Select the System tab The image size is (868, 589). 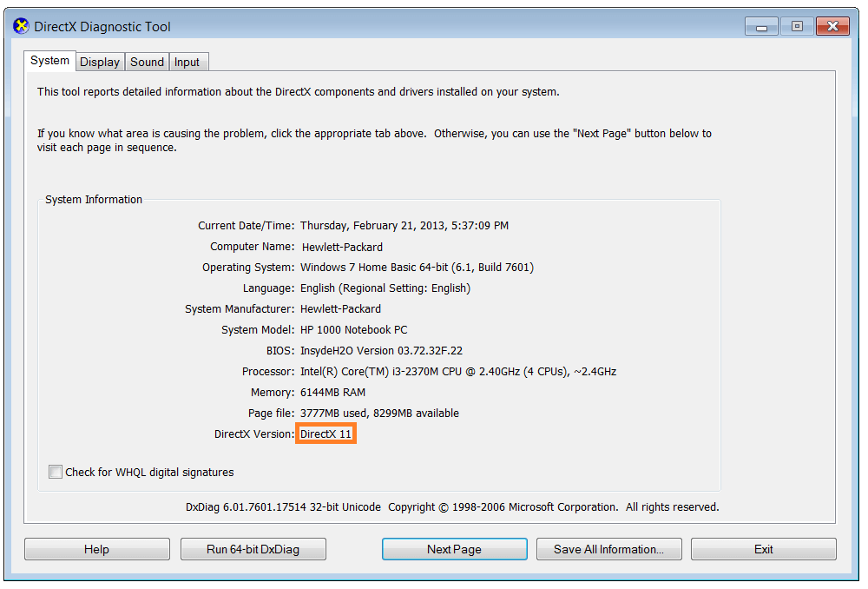click(x=49, y=61)
